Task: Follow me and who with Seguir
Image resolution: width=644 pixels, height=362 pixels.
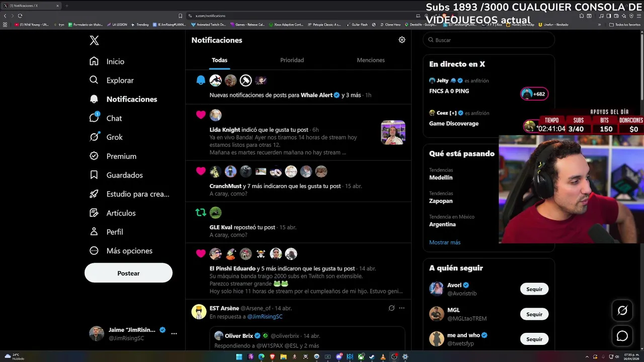Action: 534,339
